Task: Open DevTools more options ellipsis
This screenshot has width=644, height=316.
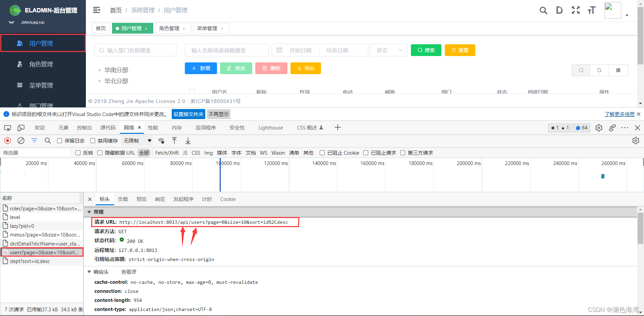Action: (625, 128)
